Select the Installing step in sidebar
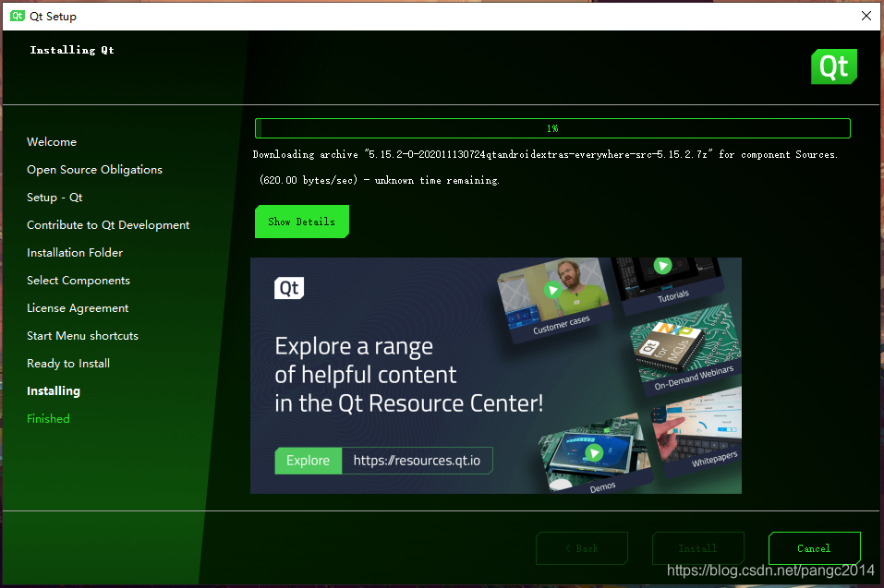Screen dimensions: 884x588 (54, 390)
